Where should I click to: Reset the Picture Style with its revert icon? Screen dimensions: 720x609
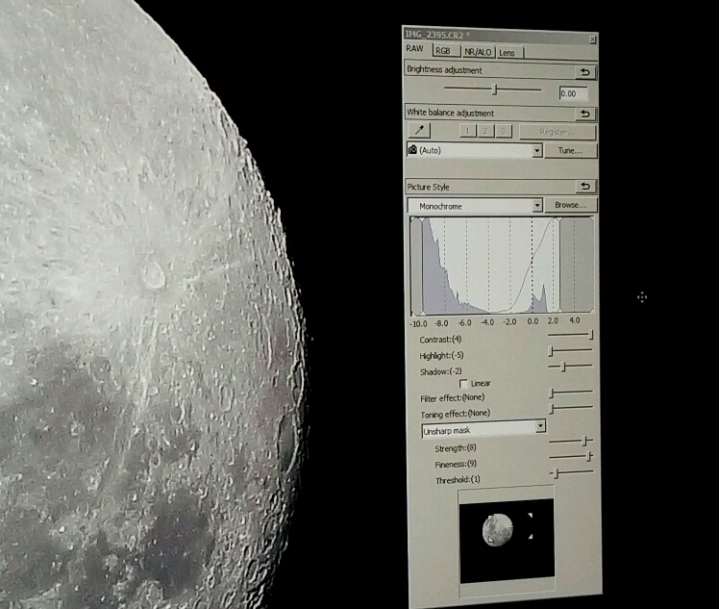pos(585,186)
